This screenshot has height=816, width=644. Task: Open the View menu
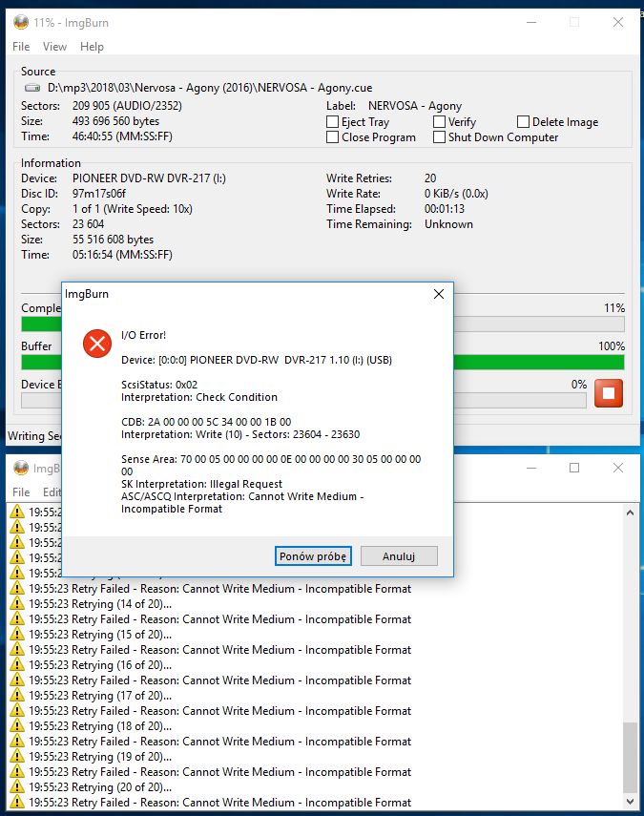tap(54, 47)
